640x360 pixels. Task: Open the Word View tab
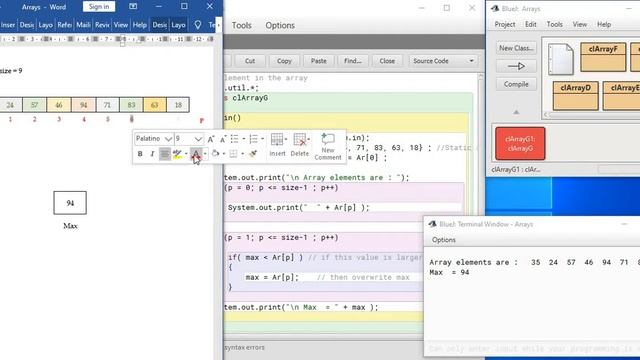point(121,25)
